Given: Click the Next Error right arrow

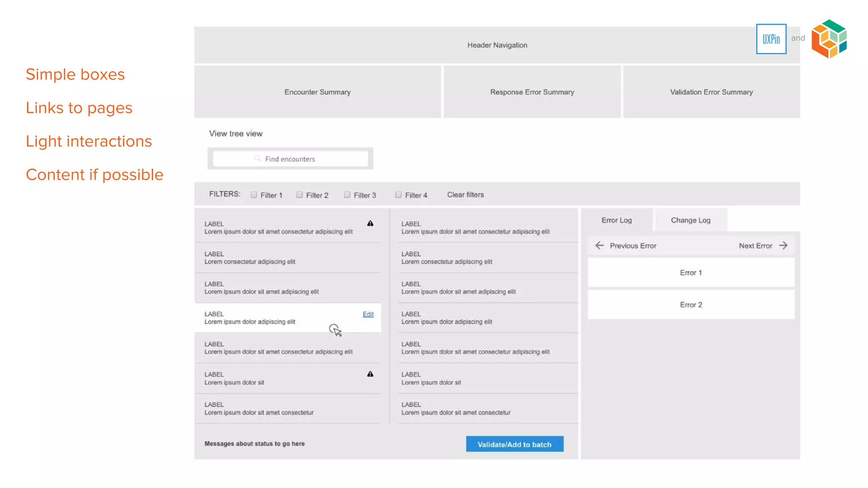Looking at the screenshot, I should pos(783,246).
